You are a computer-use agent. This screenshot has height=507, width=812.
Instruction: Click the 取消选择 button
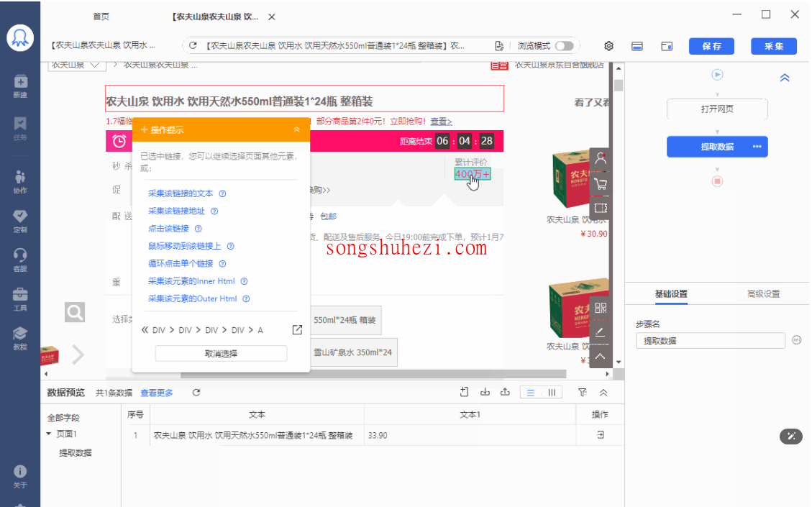click(221, 354)
